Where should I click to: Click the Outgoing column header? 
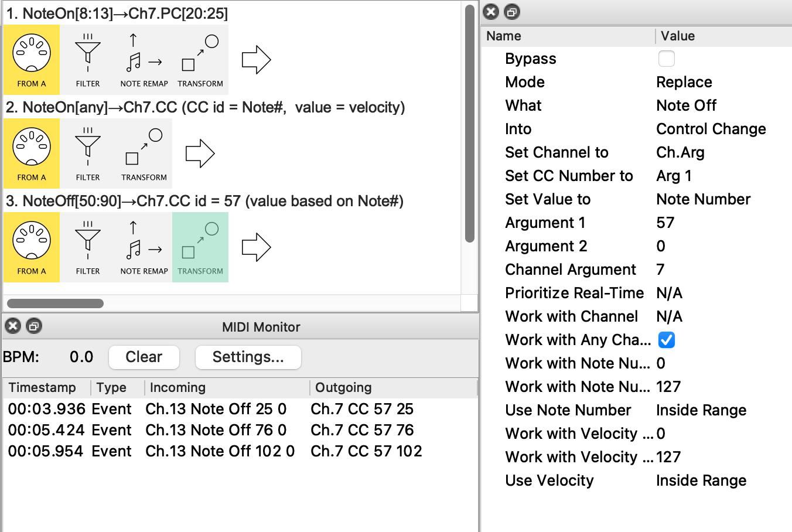click(343, 387)
